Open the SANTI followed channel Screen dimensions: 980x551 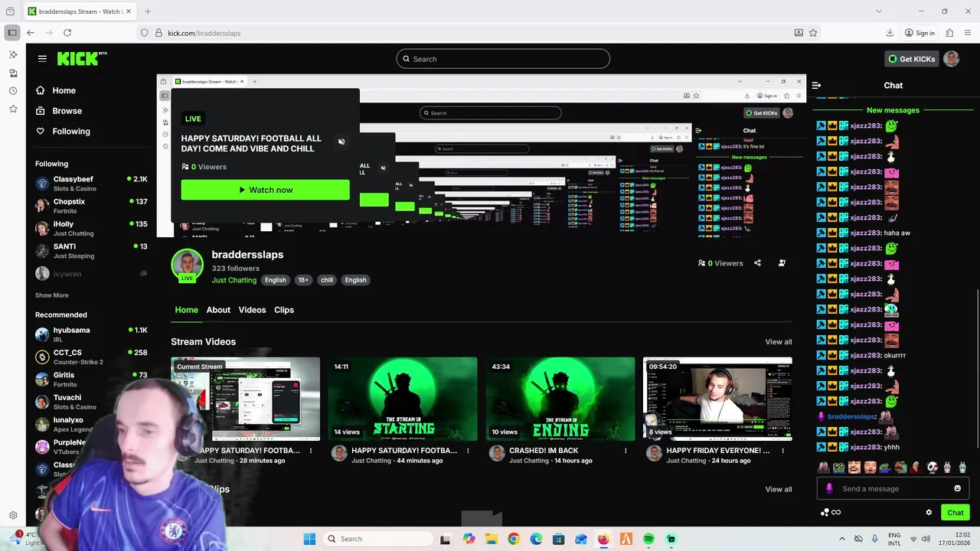tap(91, 251)
